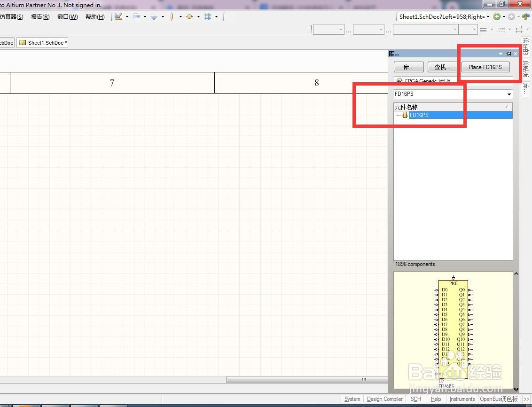The image size is (532, 407).
Task: Click preview pane scroll down arrow
Action: (516, 390)
